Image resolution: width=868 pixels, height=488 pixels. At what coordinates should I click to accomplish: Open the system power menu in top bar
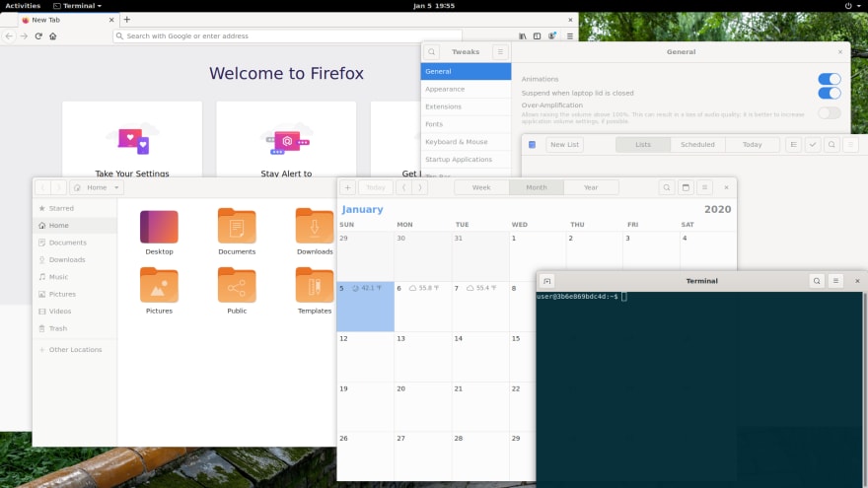tap(852, 6)
